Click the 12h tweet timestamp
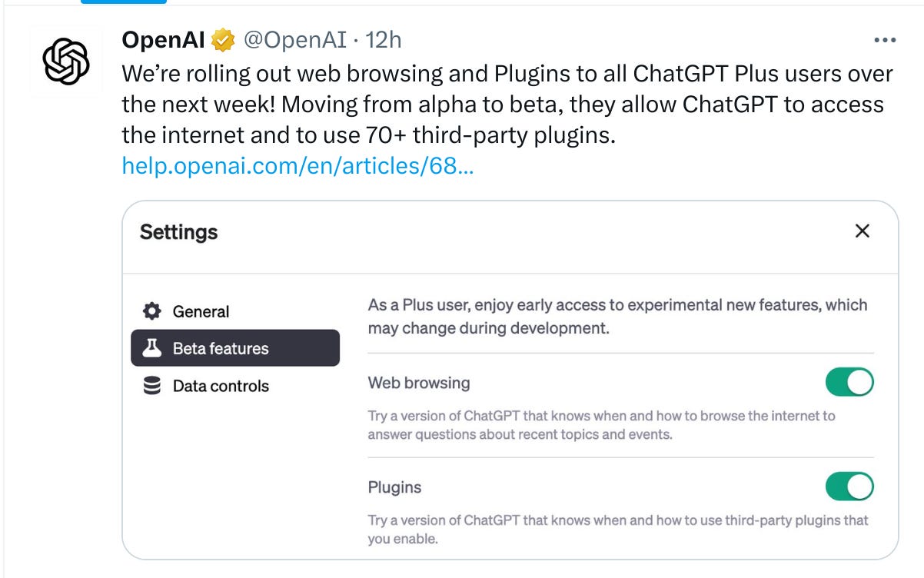Image resolution: width=924 pixels, height=578 pixels. (x=384, y=40)
